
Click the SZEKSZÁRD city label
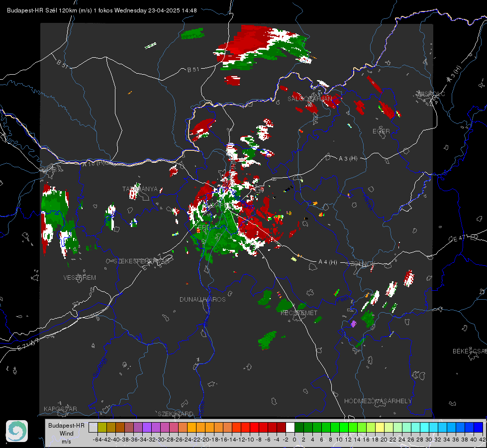click(x=176, y=414)
